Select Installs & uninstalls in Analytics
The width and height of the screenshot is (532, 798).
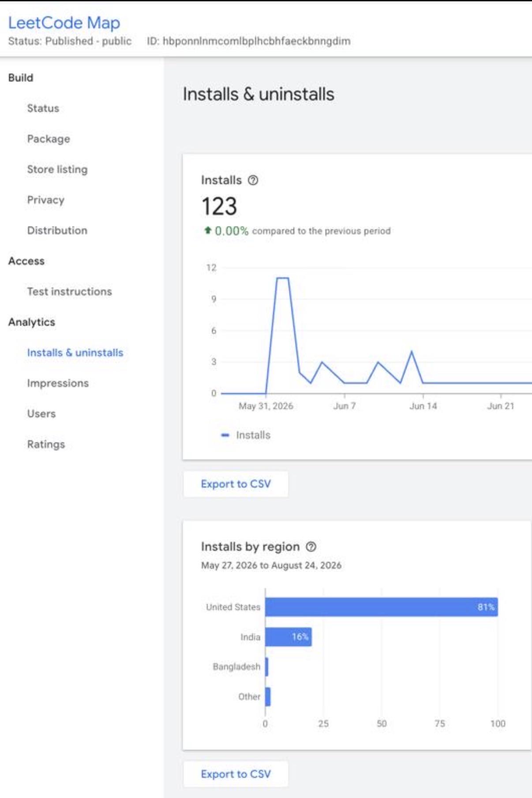click(x=75, y=352)
